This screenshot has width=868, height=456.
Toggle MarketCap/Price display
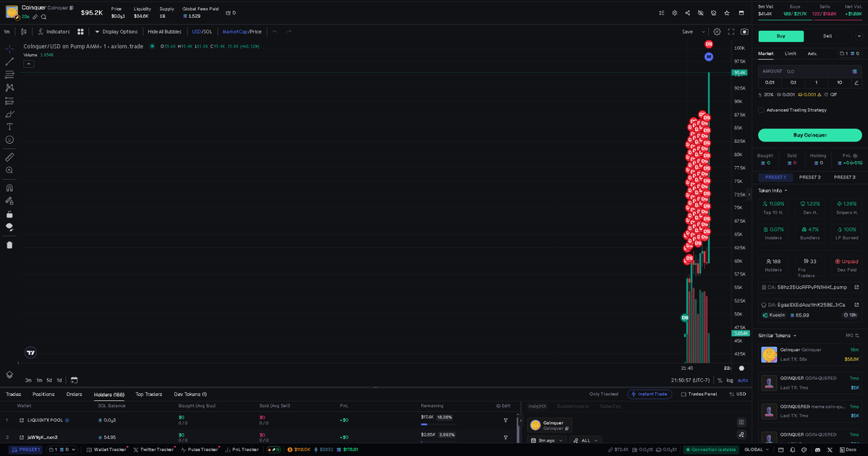click(242, 32)
